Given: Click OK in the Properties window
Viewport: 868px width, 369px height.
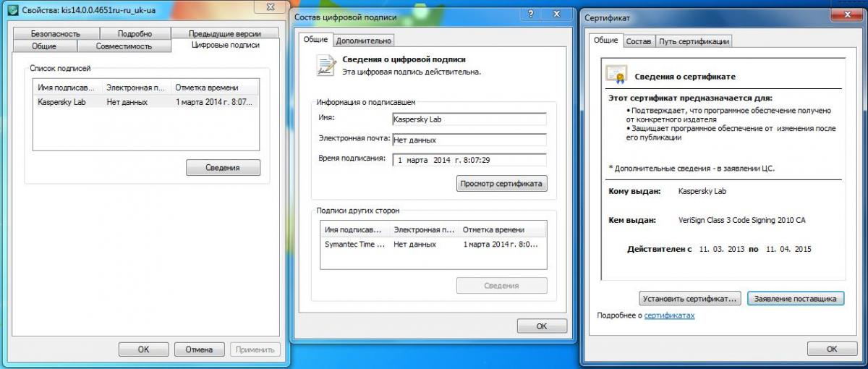Looking at the screenshot, I should (x=143, y=349).
